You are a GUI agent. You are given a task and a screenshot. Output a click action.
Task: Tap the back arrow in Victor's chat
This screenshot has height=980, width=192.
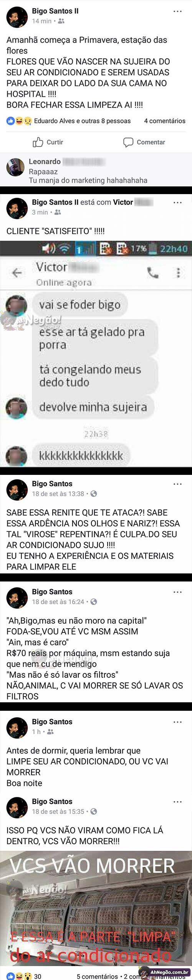pos(17,273)
